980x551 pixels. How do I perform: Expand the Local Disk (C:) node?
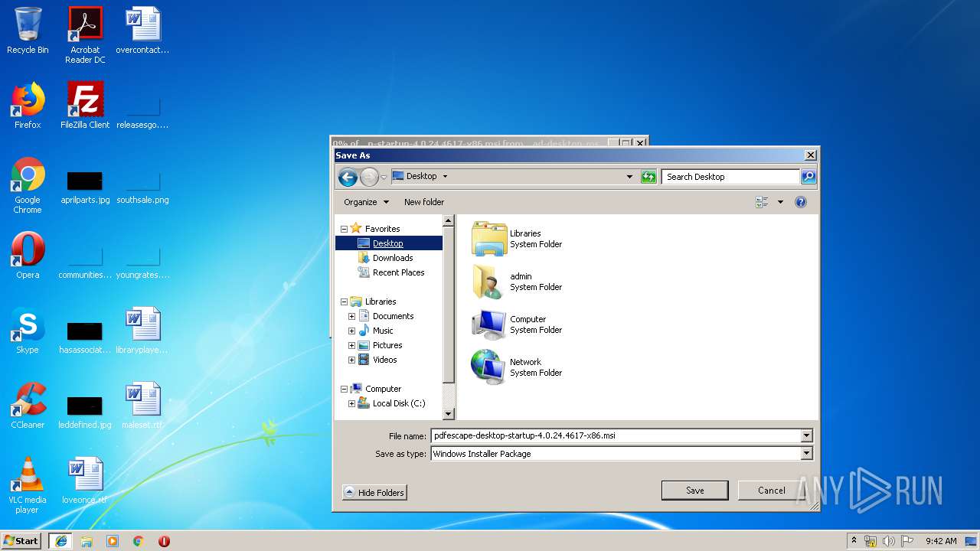351,403
